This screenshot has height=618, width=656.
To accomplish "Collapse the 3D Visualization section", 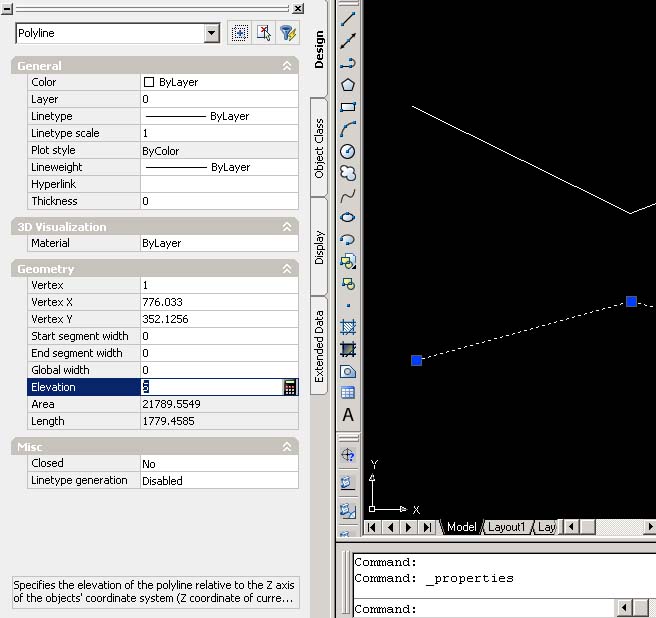I will click(287, 227).
